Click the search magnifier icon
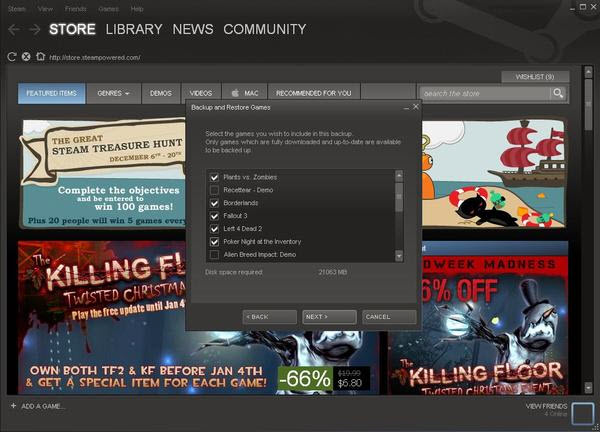 tap(558, 93)
